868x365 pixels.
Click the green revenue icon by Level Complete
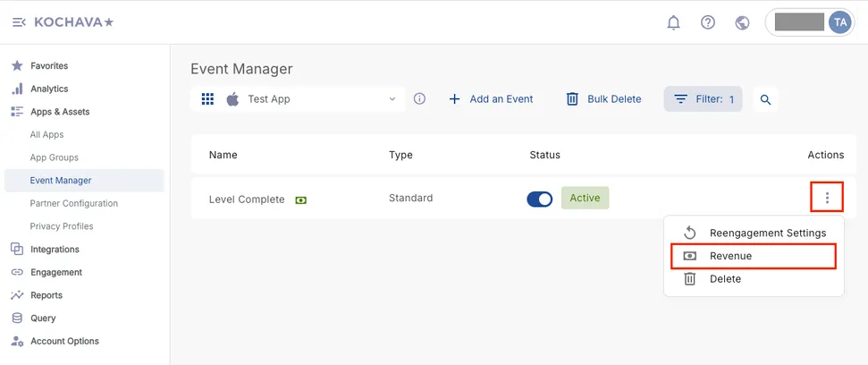300,200
